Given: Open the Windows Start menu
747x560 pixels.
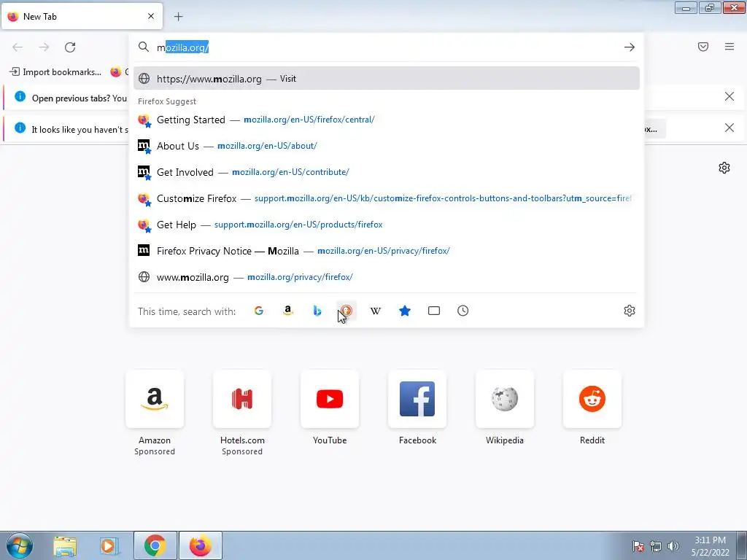Looking at the screenshot, I should coord(20,545).
